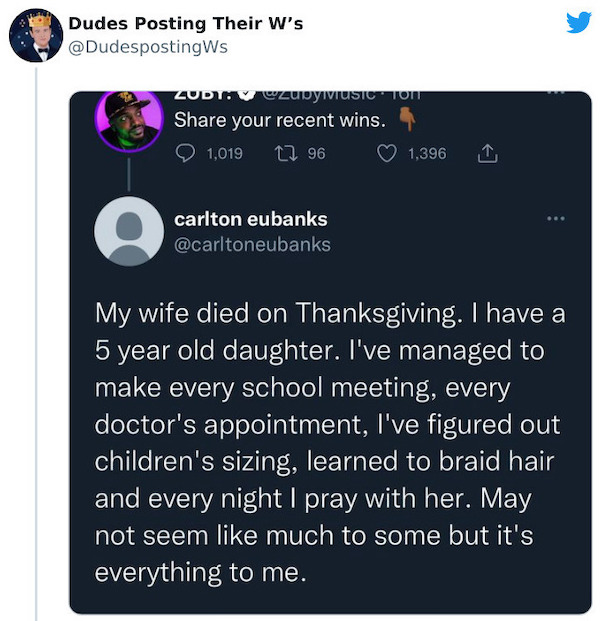Image resolution: width=600 pixels, height=621 pixels.
Task: Click the @DudespostingWs handle
Action: [147, 46]
